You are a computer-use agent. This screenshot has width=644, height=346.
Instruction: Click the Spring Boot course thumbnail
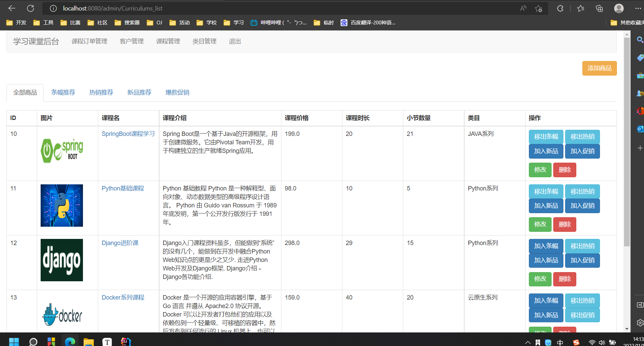[62, 151]
